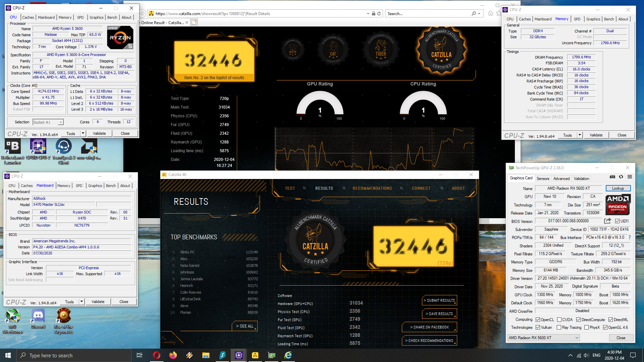Toggle the CUDA checkbox
This screenshot has height=362, width=644.
(x=559, y=320)
